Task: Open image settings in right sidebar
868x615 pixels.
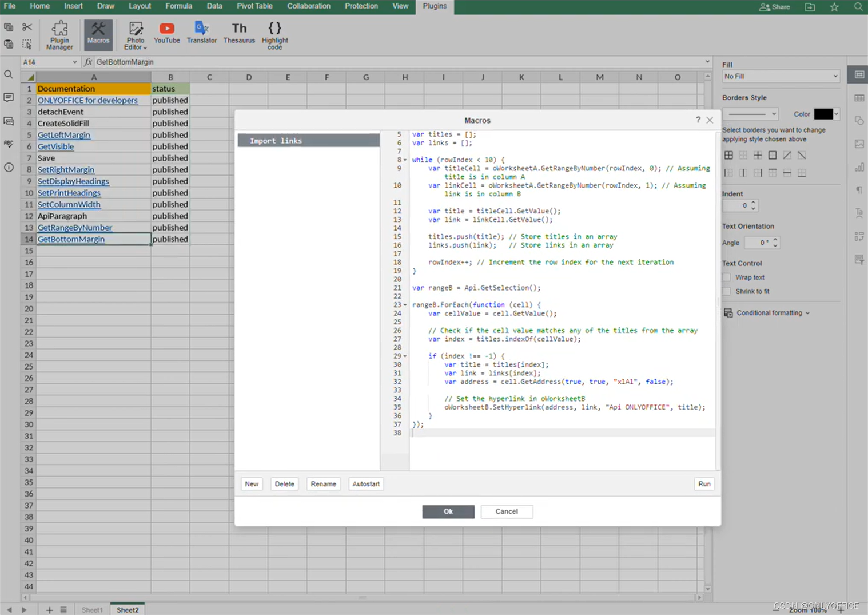Action: (x=859, y=144)
